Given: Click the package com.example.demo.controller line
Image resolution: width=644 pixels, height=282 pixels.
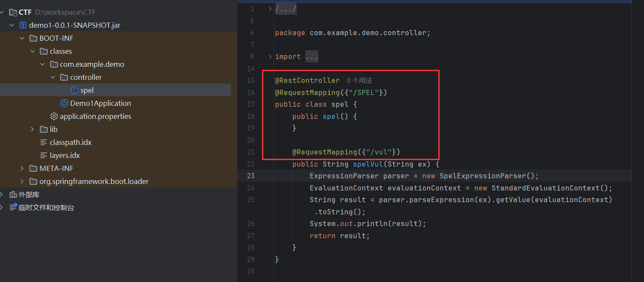Looking at the screenshot, I should pyautogui.click(x=353, y=33).
